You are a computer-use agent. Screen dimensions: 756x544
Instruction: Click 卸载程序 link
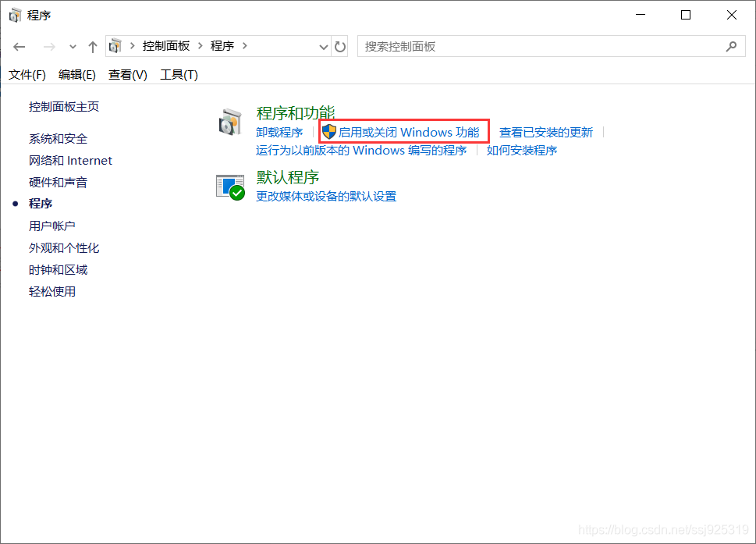pyautogui.click(x=279, y=132)
